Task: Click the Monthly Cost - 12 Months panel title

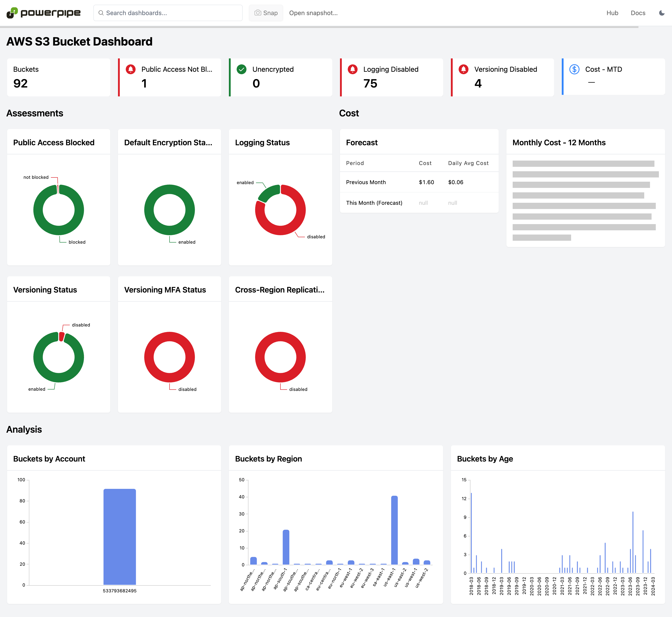Action: click(559, 143)
